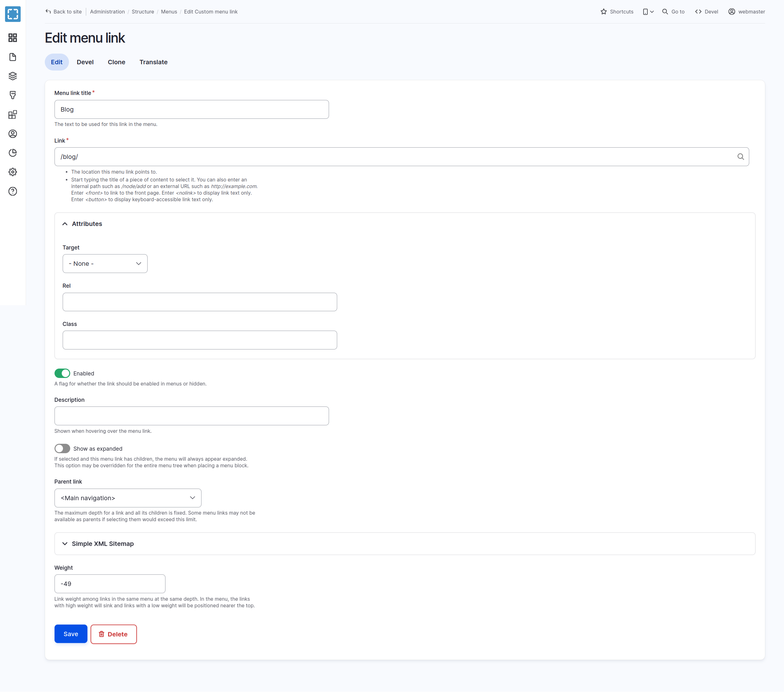Click the Appearance brush icon in sidebar
Image resolution: width=784 pixels, height=692 pixels.
coord(13,95)
